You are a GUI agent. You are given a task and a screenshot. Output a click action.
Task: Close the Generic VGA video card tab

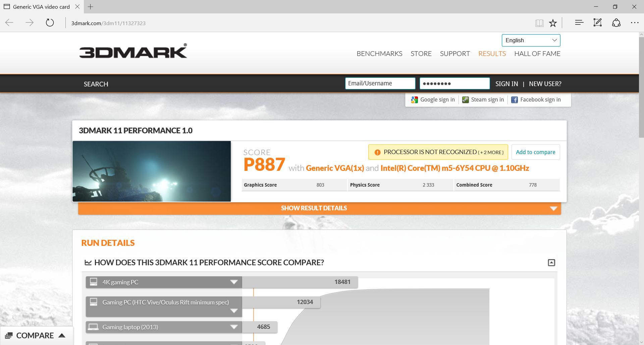[x=77, y=7]
